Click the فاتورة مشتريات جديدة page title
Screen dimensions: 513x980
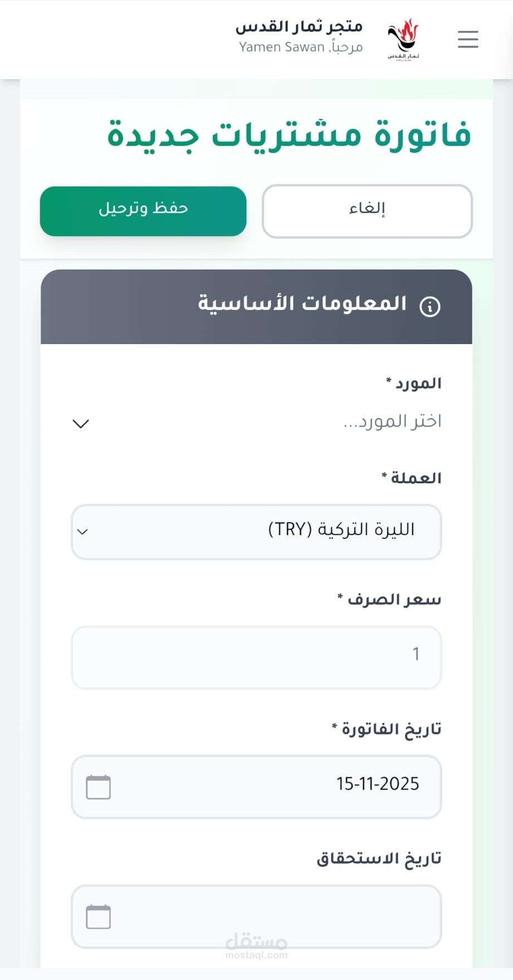289,135
